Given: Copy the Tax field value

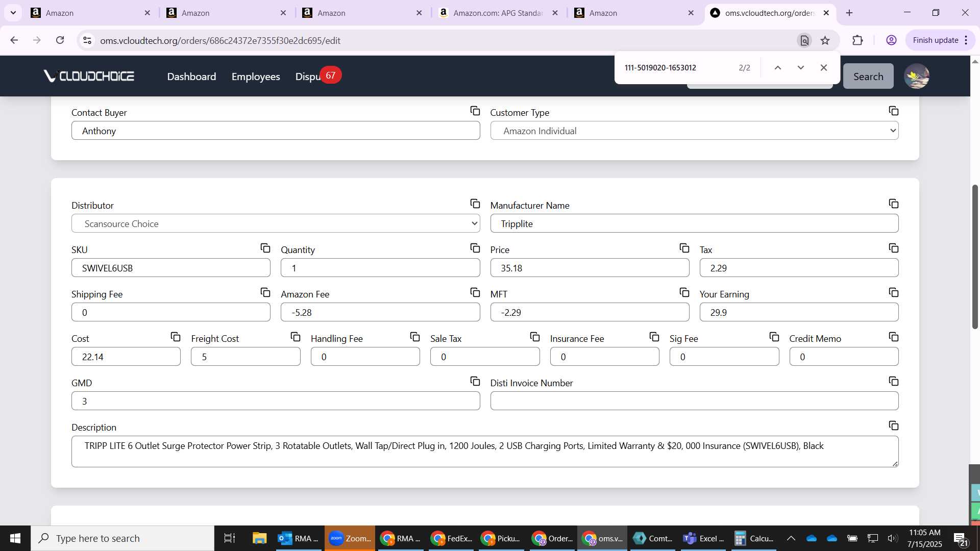Looking at the screenshot, I should tap(893, 248).
